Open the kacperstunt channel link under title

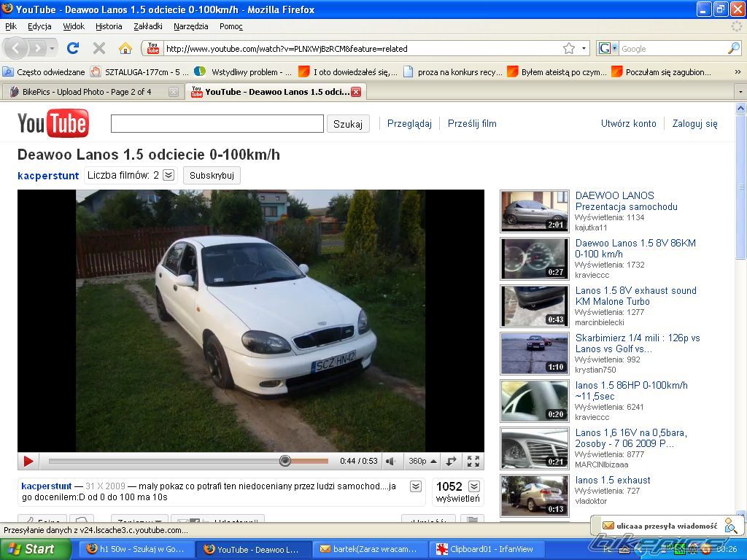[48, 175]
